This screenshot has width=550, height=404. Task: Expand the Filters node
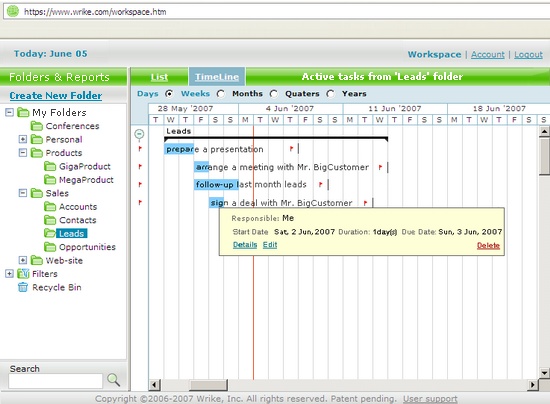pos(9,274)
